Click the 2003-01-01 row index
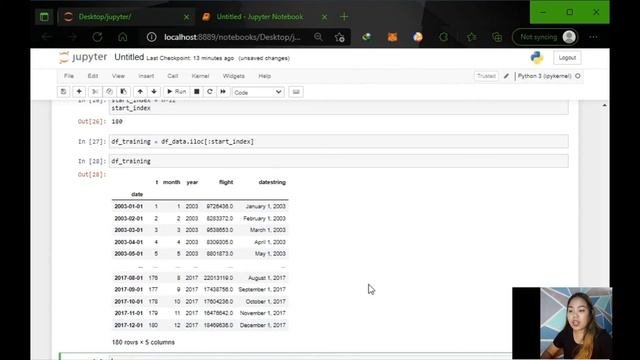The image size is (640, 360). click(128, 207)
